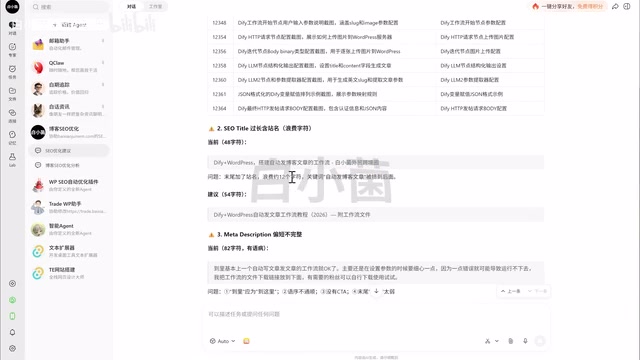This screenshot has height=360, width=640.
Task: Click image ID 12361 table cell
Action: point(219,94)
